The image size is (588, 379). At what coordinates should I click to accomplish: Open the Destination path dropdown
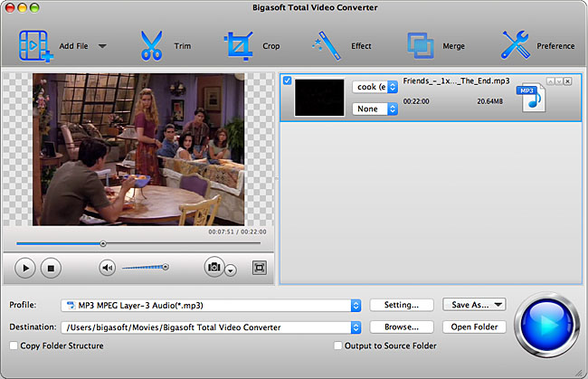point(211,327)
